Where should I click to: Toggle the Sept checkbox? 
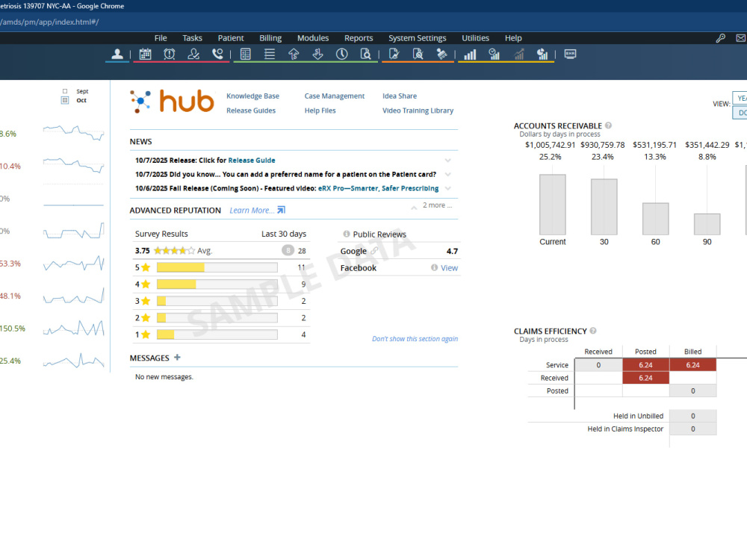click(x=65, y=91)
